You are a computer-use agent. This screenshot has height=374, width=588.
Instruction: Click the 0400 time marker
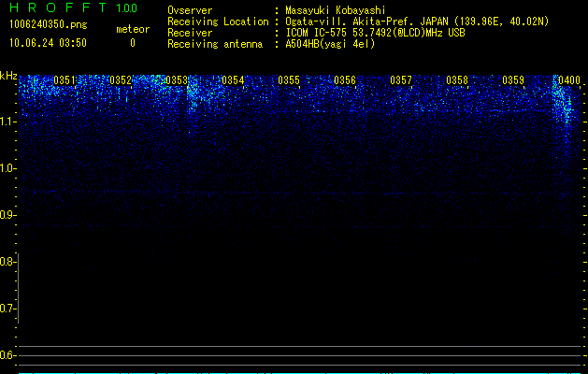[569, 80]
